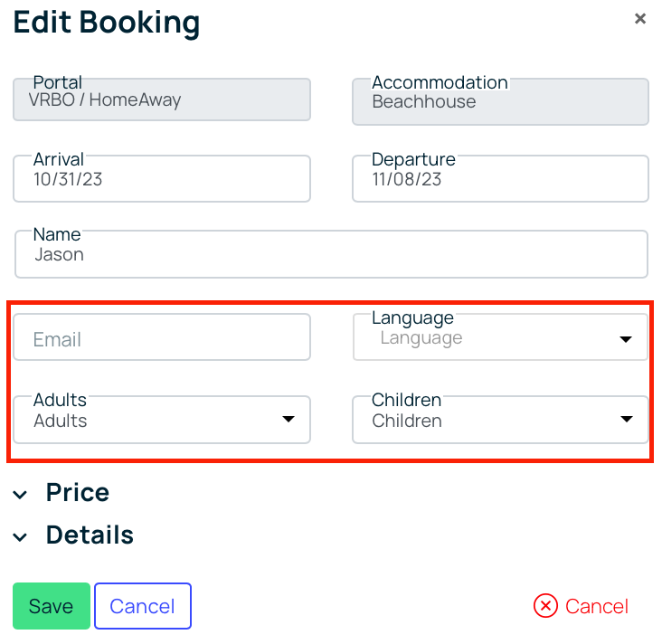The height and width of the screenshot is (644, 662).
Task: Click the Portal field VRBO / HomeAway
Action: tap(162, 99)
